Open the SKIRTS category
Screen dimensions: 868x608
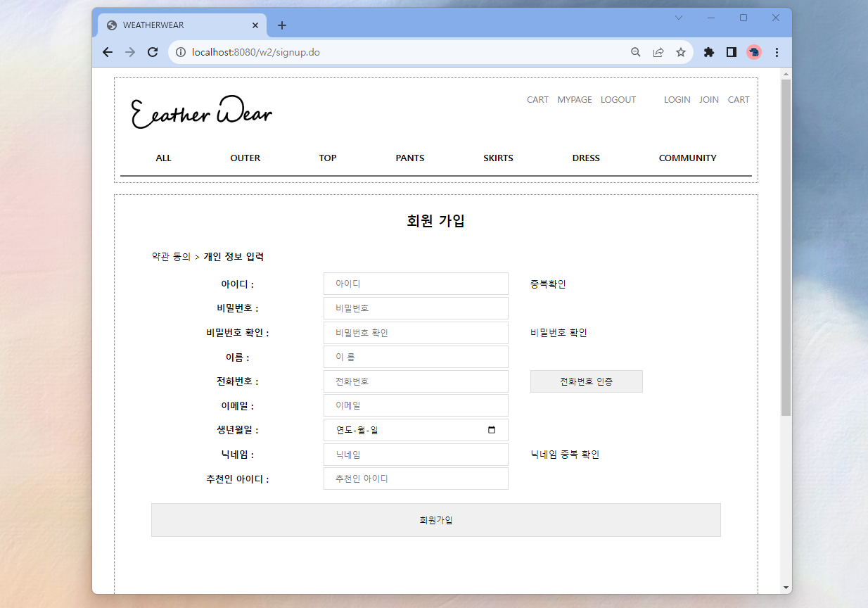tap(498, 158)
